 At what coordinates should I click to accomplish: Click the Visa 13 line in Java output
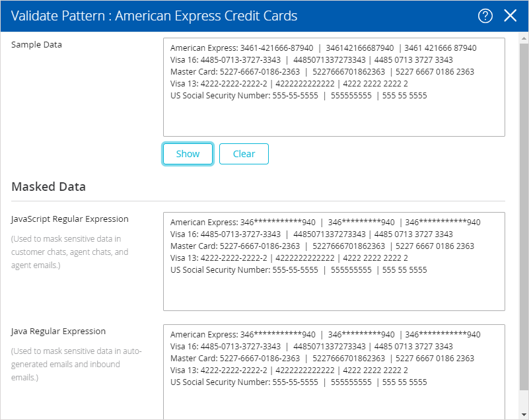(x=289, y=370)
